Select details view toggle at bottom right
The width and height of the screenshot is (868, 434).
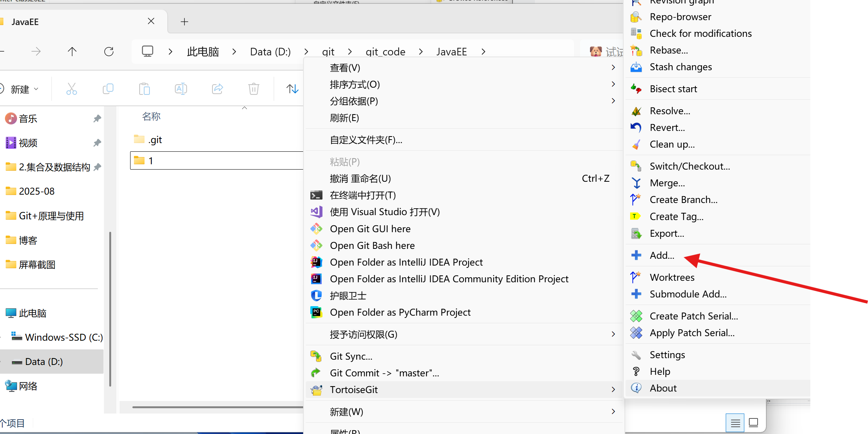tap(735, 423)
